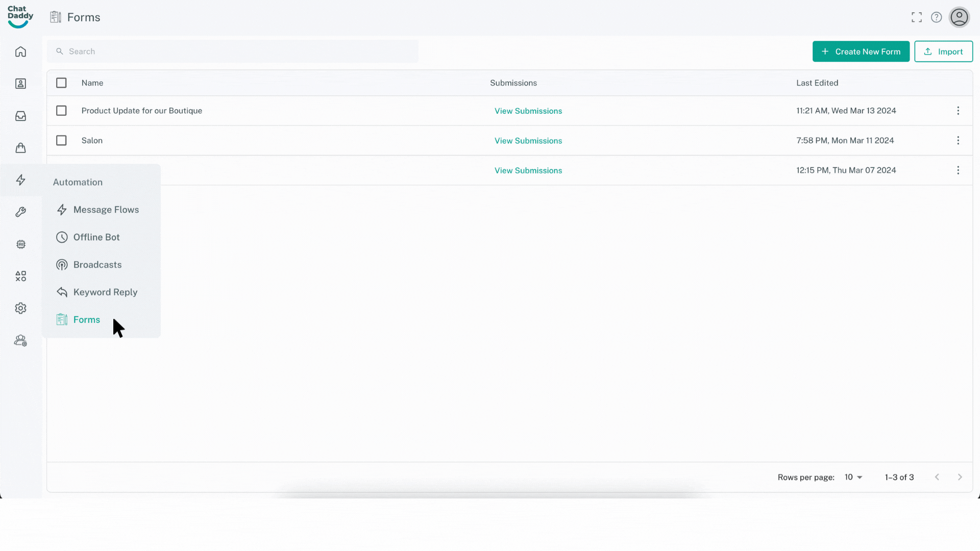Open the three-dot menu for the Boutique form

[x=958, y=111]
